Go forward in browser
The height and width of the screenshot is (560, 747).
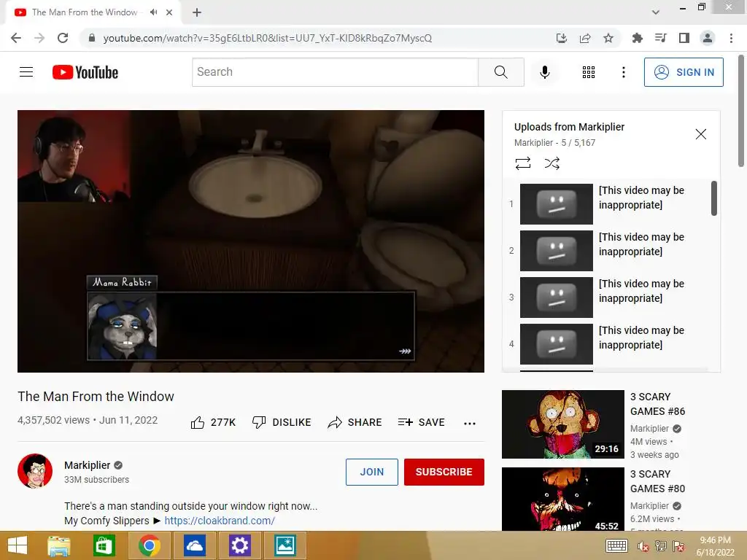pyautogui.click(x=39, y=38)
